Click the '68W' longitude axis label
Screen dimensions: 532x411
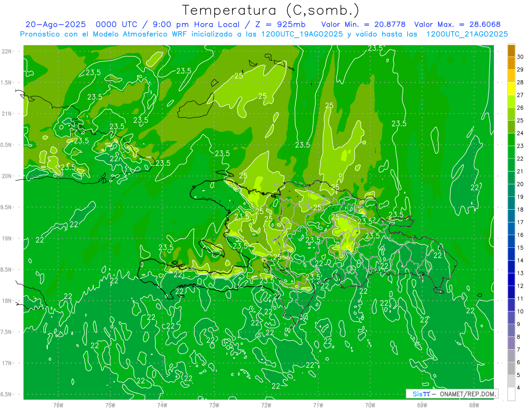474,405
